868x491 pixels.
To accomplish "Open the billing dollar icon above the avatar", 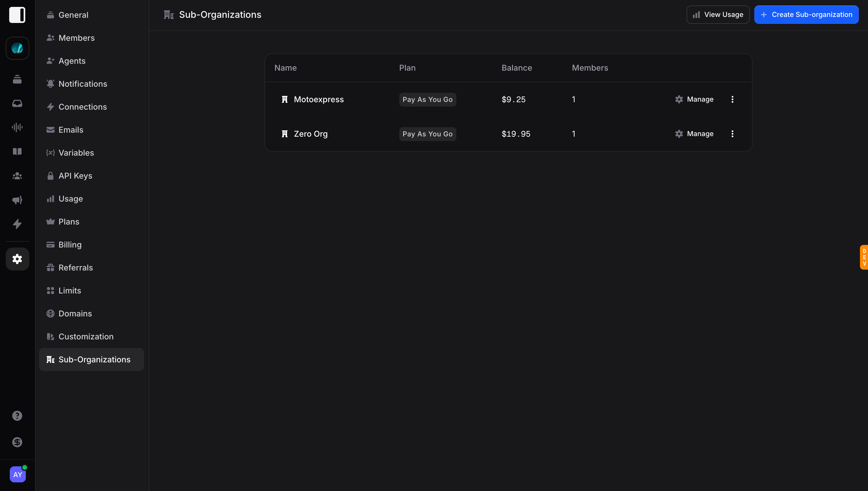I will pos(17,442).
